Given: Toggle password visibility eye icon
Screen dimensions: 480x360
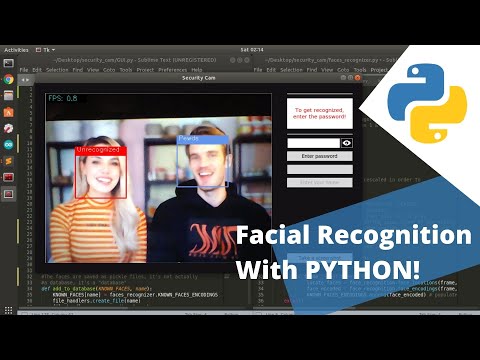Looking at the screenshot, I should pos(347,143).
